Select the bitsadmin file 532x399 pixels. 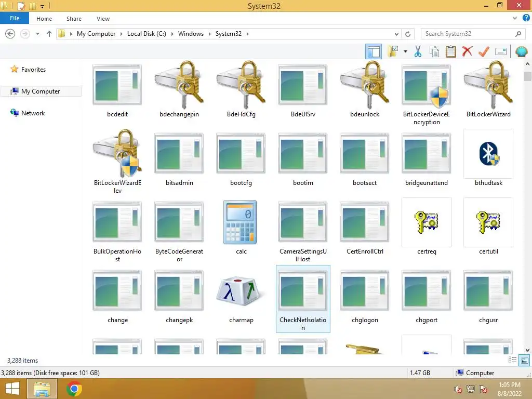(x=179, y=159)
